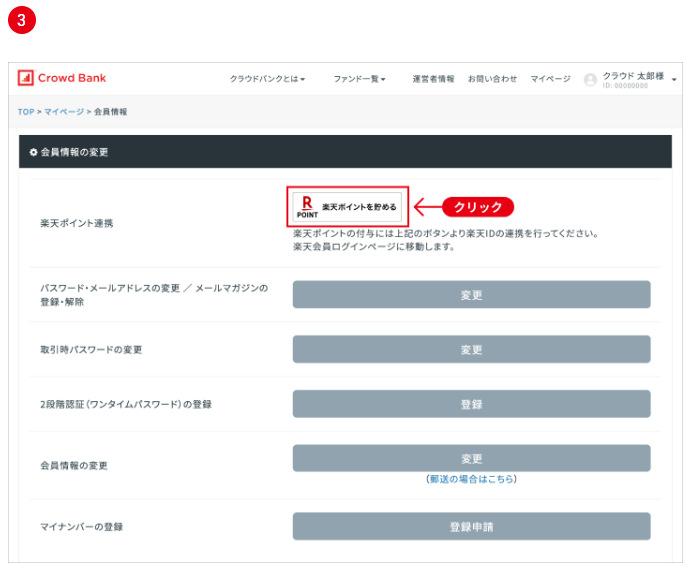Open the 郵送の場合はこちら link
This screenshot has width=686, height=567.
click(471, 479)
